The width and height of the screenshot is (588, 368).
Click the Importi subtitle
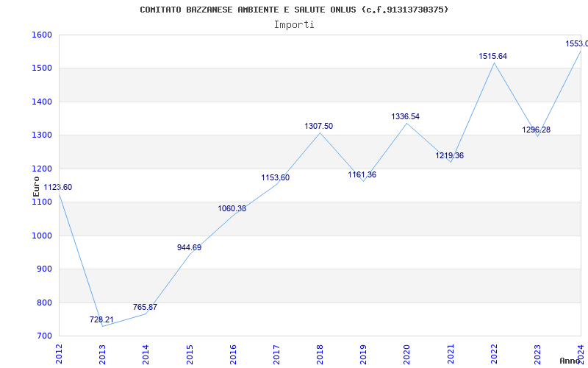[x=294, y=25]
